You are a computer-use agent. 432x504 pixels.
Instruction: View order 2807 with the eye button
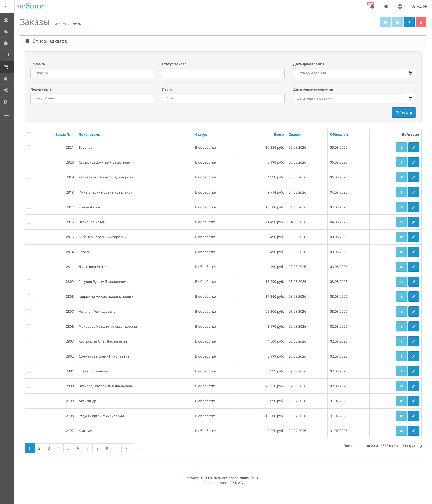(x=401, y=312)
